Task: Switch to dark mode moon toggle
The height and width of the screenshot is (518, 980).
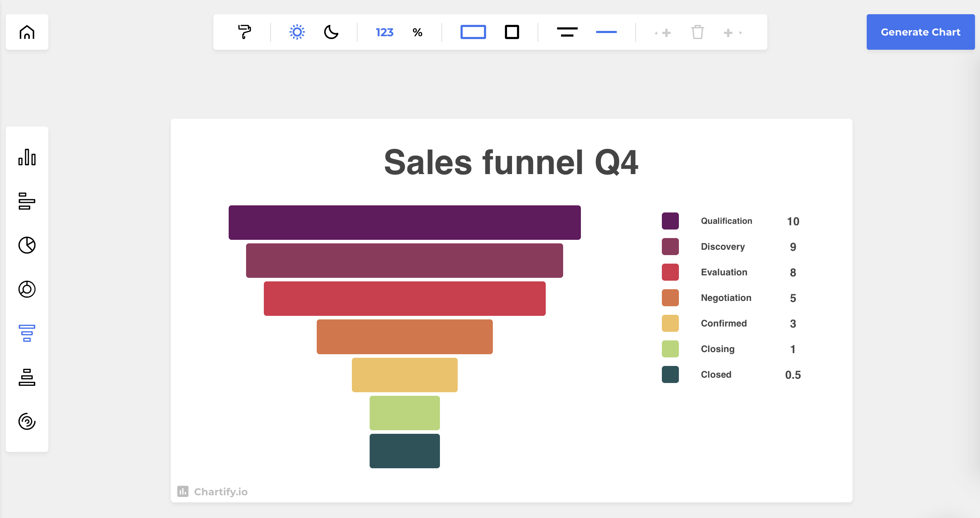Action: point(331,32)
